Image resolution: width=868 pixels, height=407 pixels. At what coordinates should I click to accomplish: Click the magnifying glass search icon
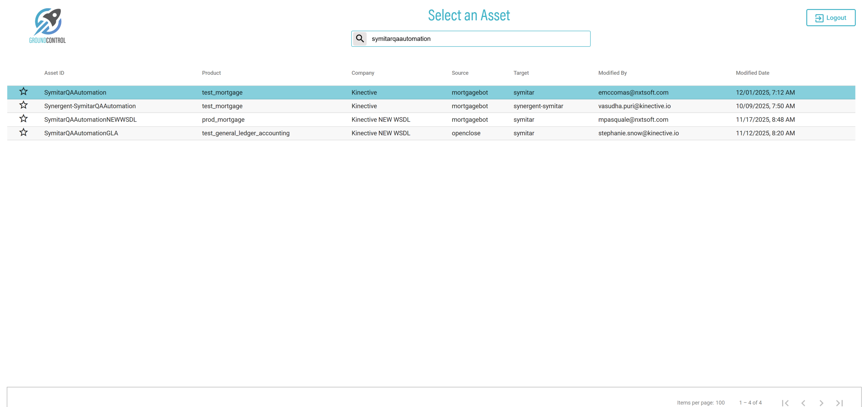359,38
